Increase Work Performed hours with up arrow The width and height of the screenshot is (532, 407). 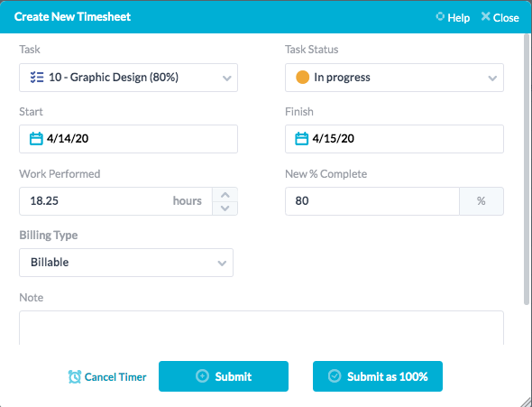225,195
